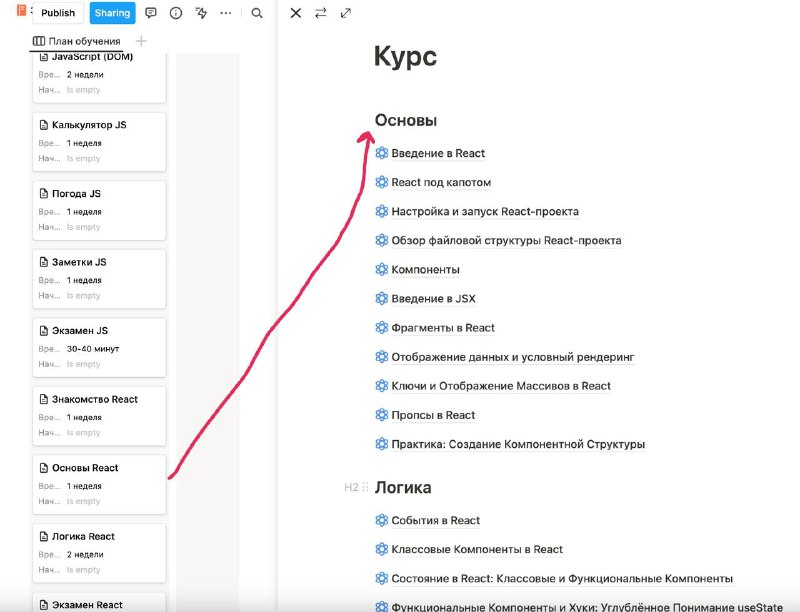Click the React icon beside События в React
Viewport: 800px width, 612px height.
pyautogui.click(x=382, y=520)
